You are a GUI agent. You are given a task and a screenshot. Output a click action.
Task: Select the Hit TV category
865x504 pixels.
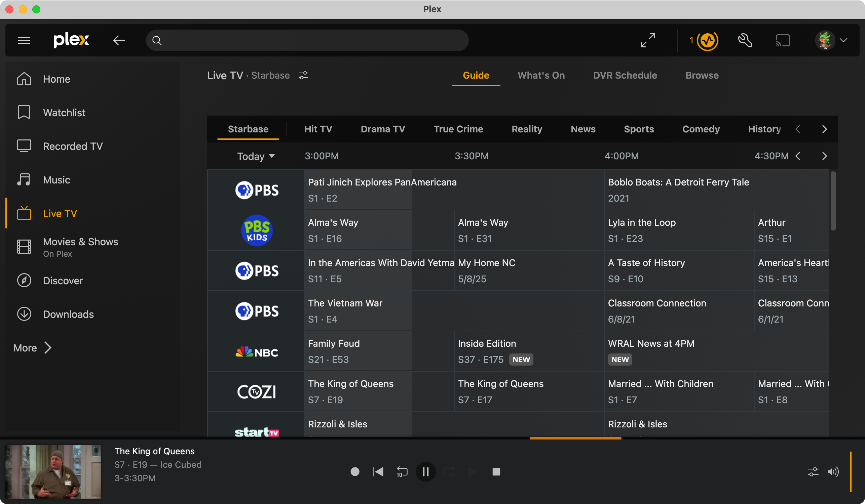(x=318, y=129)
